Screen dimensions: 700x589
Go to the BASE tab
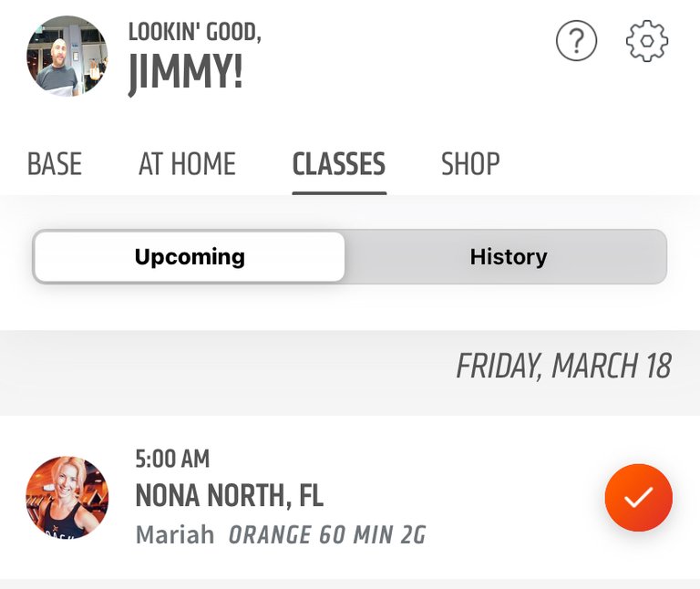(x=55, y=164)
